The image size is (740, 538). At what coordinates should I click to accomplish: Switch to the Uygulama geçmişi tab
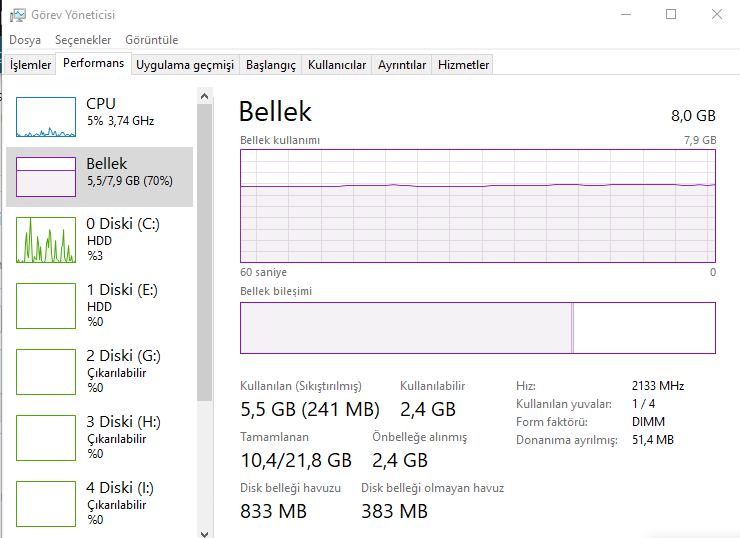tap(185, 65)
